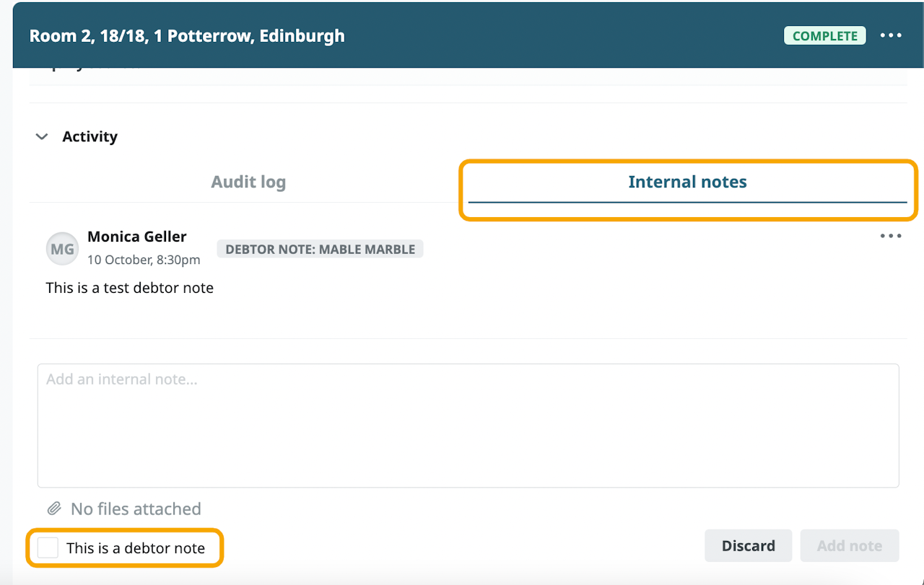Click the MG avatar circle
This screenshot has width=924, height=585.
tap(62, 249)
